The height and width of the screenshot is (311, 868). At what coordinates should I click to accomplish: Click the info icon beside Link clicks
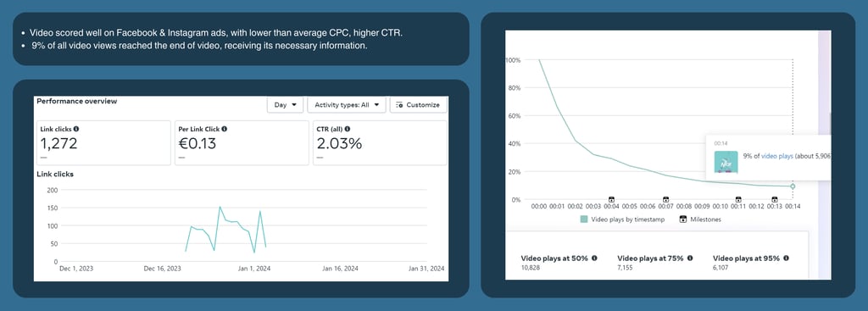(75, 129)
